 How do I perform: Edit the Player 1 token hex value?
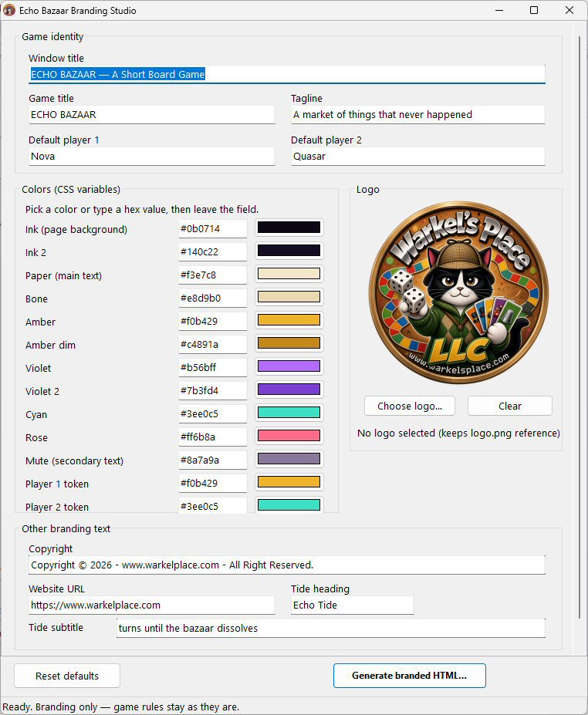click(212, 483)
